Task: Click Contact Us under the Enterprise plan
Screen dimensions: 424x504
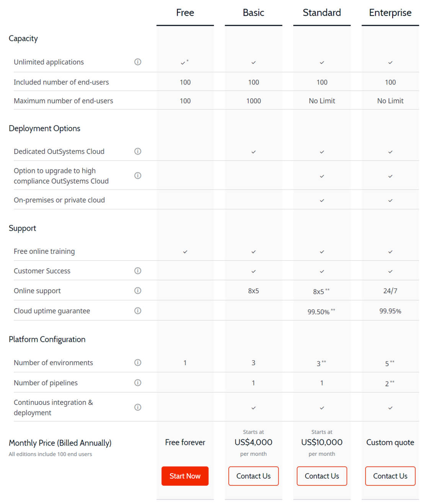Action: click(x=390, y=476)
